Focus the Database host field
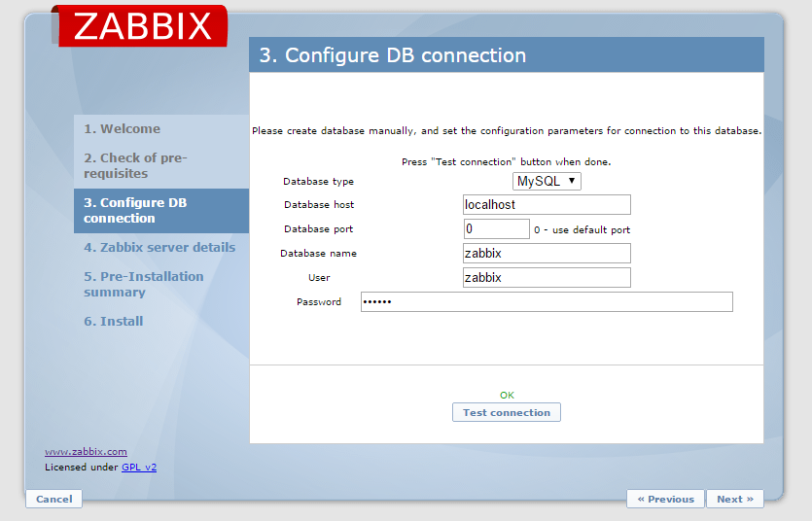This screenshot has height=521, width=812. pyautogui.click(x=547, y=204)
